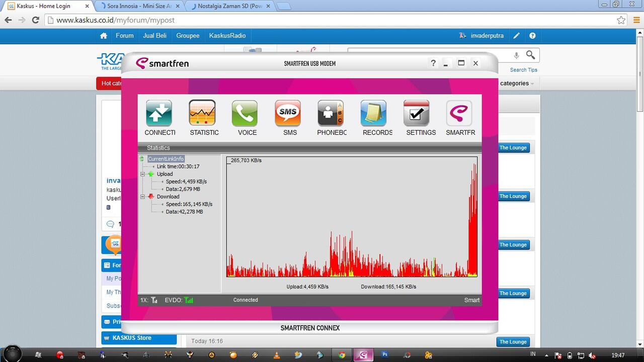
Task: Click the microphone voice search icon
Action: [516, 55]
